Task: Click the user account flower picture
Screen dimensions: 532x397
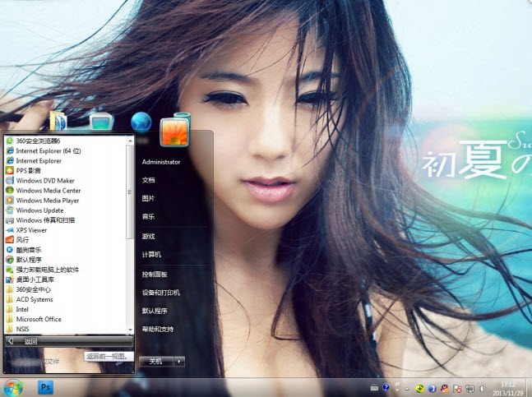Action: coord(174,132)
